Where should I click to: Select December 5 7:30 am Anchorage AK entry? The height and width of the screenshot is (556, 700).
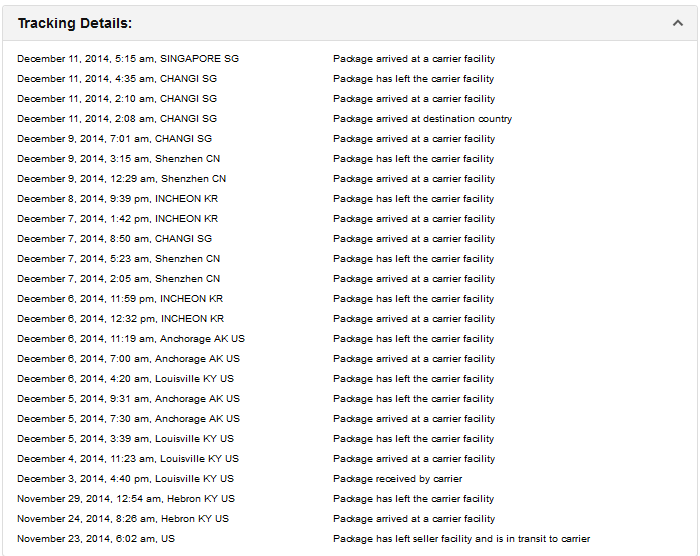(x=129, y=418)
